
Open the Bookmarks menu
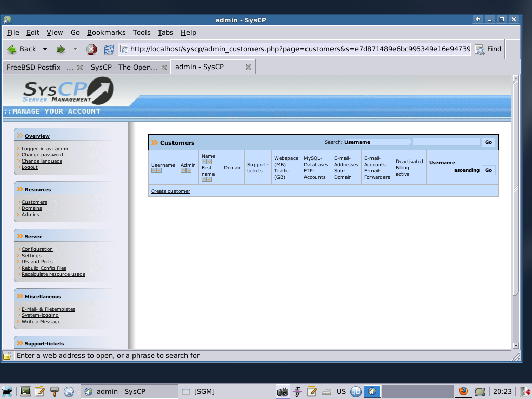(x=106, y=33)
